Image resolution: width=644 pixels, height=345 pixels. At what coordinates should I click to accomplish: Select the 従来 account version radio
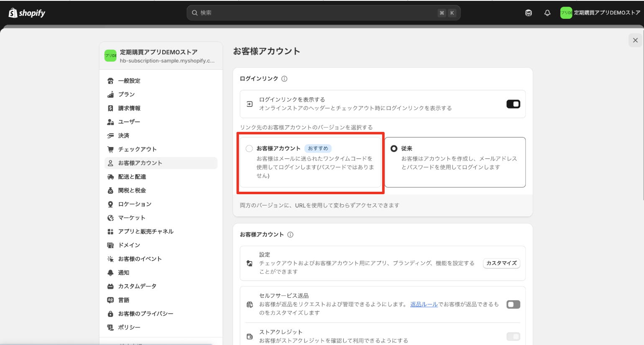394,149
